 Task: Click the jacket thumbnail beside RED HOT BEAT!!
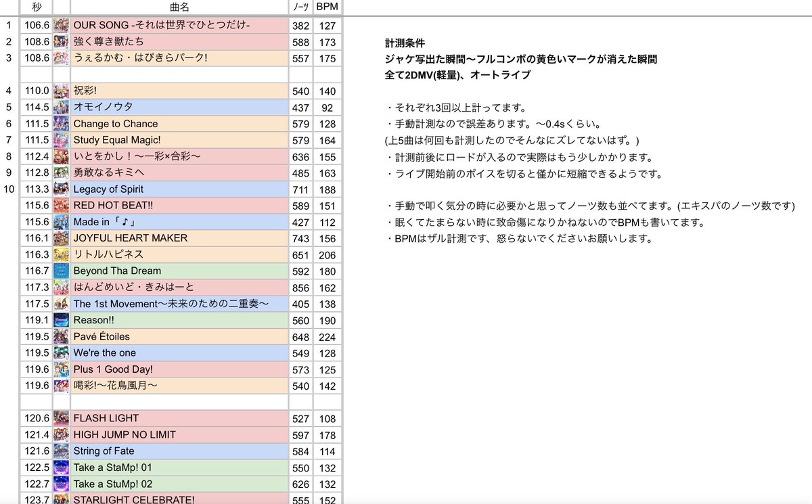[x=61, y=205]
